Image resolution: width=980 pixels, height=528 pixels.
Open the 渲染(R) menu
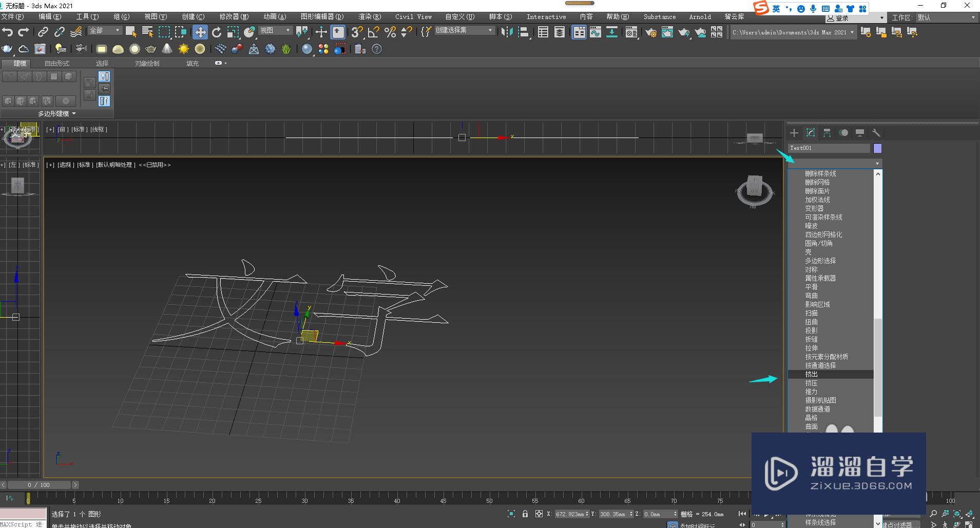click(370, 17)
